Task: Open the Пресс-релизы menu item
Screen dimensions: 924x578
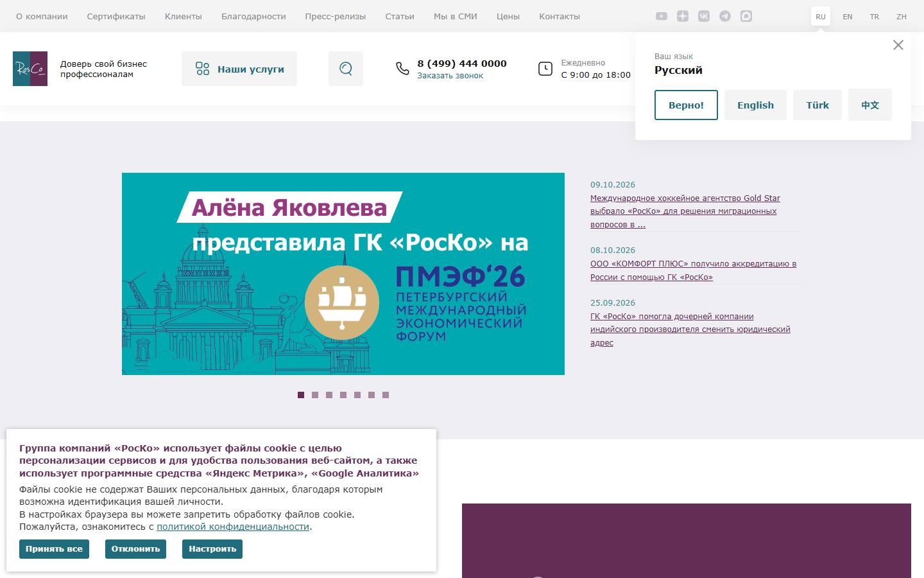Action: click(x=336, y=17)
